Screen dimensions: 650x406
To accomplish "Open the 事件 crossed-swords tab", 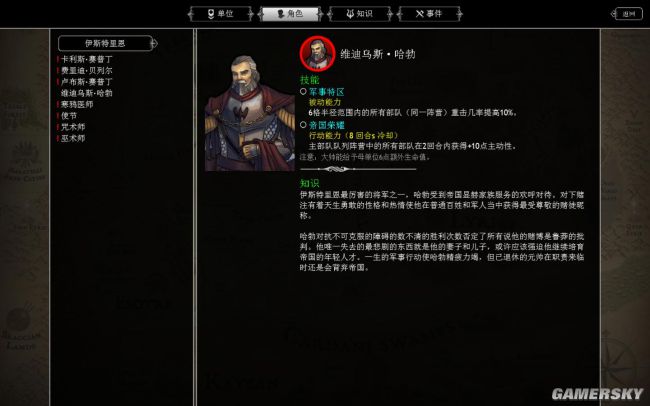I will tap(429, 14).
